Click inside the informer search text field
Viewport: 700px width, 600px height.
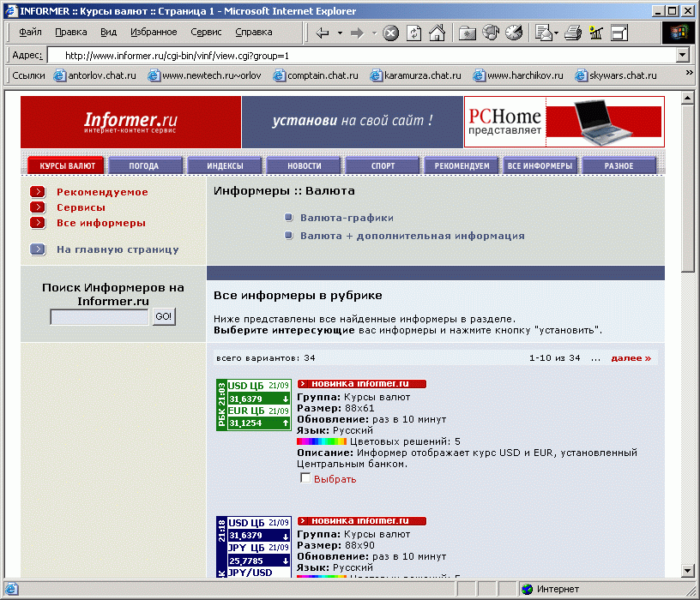click(x=100, y=317)
